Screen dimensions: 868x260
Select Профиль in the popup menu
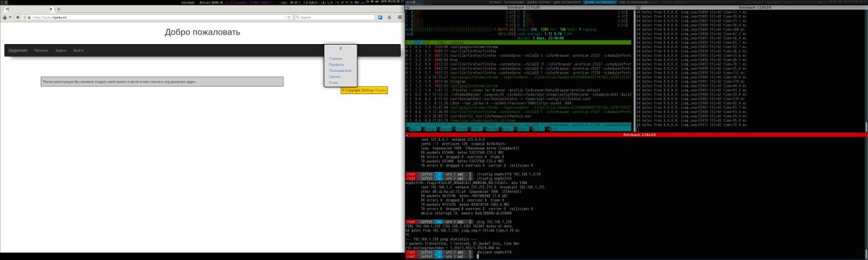tap(336, 64)
